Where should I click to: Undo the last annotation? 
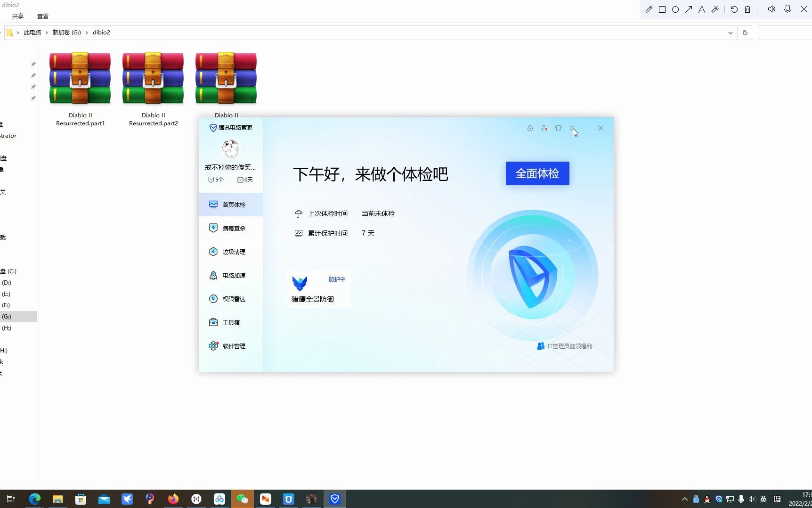pyautogui.click(x=734, y=9)
